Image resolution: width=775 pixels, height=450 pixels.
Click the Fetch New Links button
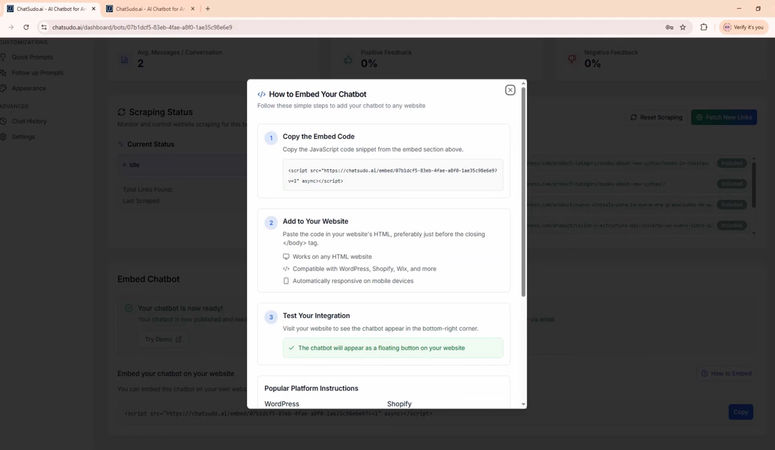pos(724,117)
